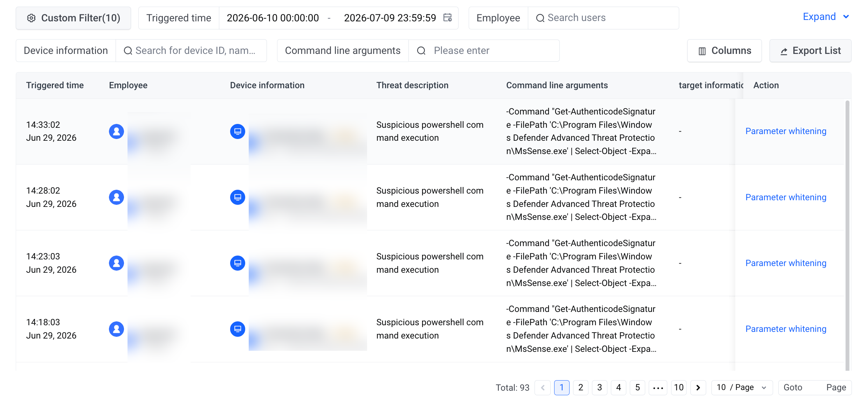Click the employee avatar icon in 14:18:03 row
Screen dimensions: 868x404
click(116, 329)
